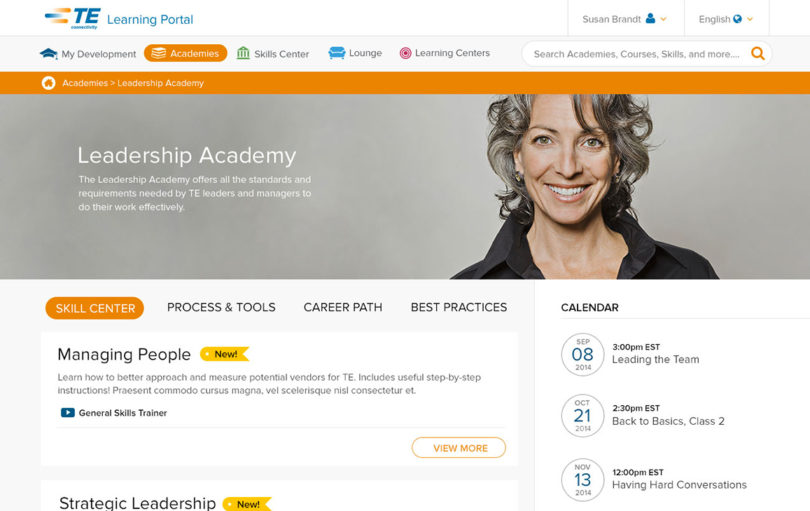Select the Academies books icon
Screen dimensions: 810x511
(x=159, y=53)
